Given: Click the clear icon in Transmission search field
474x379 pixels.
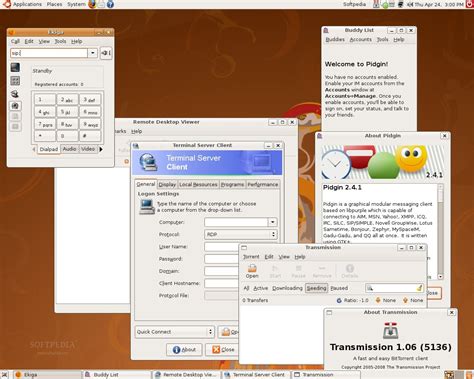Looking at the screenshot, I should click(x=419, y=288).
